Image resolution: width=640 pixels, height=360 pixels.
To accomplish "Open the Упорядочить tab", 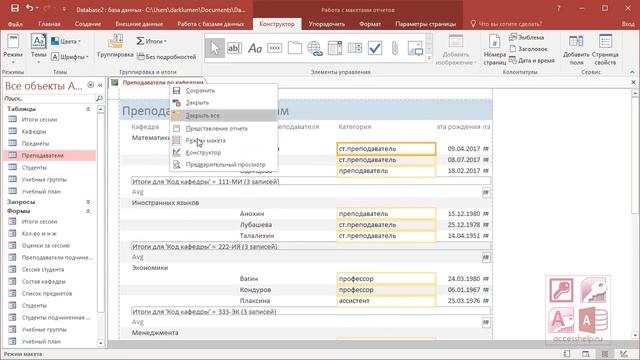I will [x=327, y=24].
